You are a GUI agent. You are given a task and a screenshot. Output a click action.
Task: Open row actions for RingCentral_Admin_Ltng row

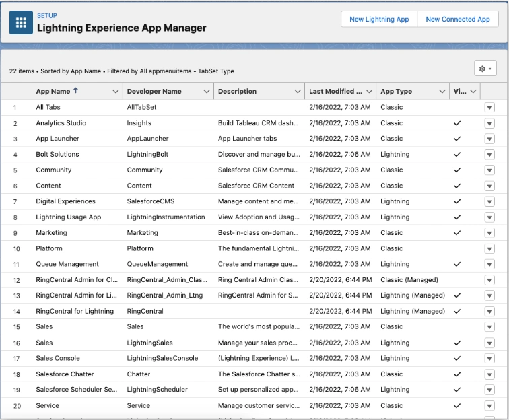(489, 295)
